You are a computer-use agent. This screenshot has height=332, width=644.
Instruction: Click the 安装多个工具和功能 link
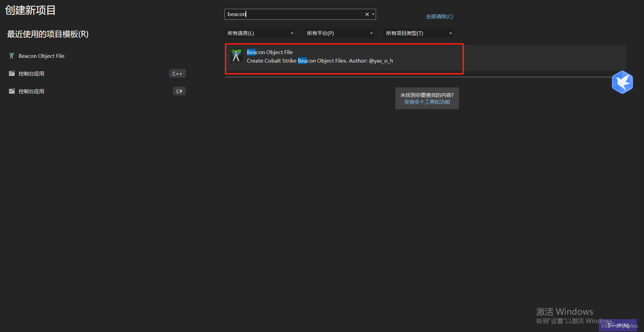pyautogui.click(x=427, y=102)
